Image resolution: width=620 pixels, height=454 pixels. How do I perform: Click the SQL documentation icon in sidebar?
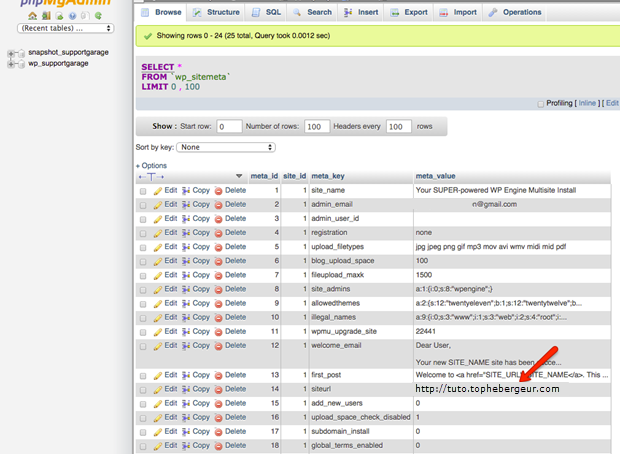(x=85, y=16)
